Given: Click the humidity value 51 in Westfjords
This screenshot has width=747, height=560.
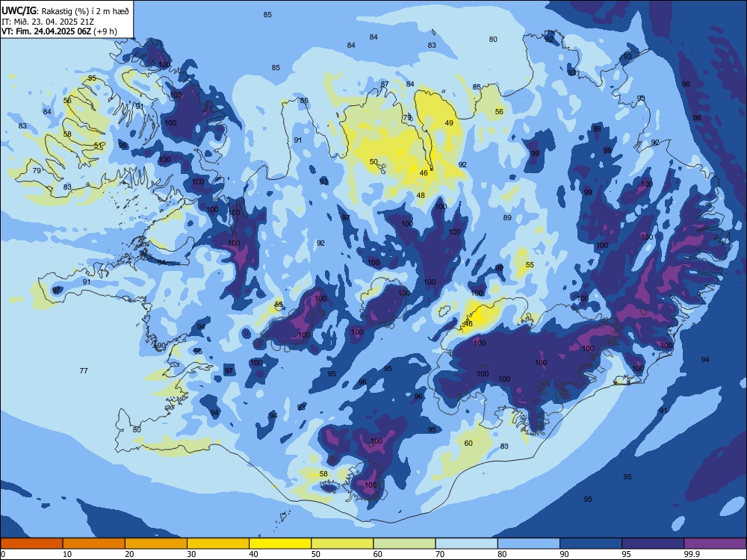Looking at the screenshot, I should click(x=98, y=146).
